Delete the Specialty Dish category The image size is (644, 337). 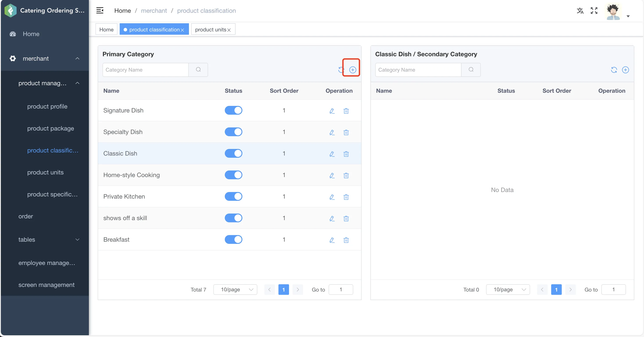tap(346, 132)
